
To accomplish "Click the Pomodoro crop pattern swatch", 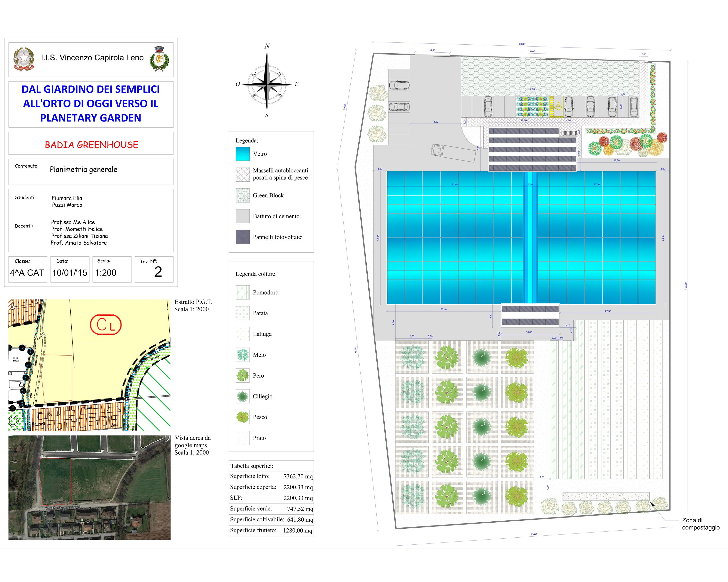I will coord(242,292).
